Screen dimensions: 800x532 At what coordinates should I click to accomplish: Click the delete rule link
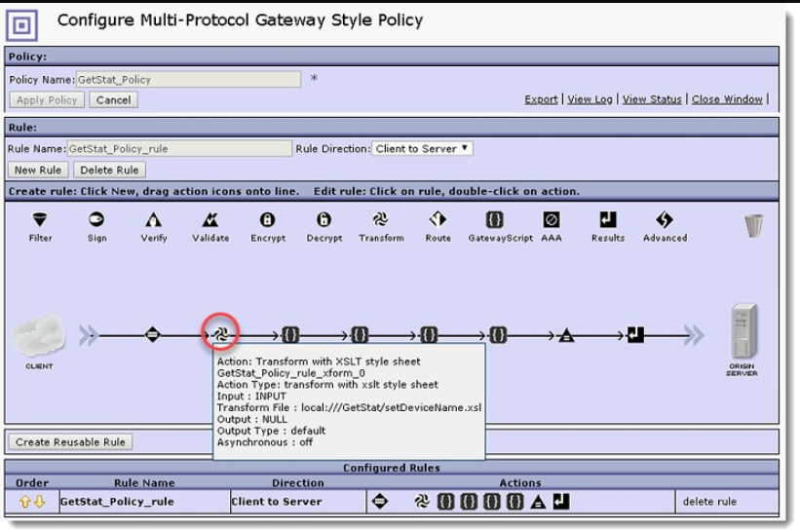click(709, 502)
